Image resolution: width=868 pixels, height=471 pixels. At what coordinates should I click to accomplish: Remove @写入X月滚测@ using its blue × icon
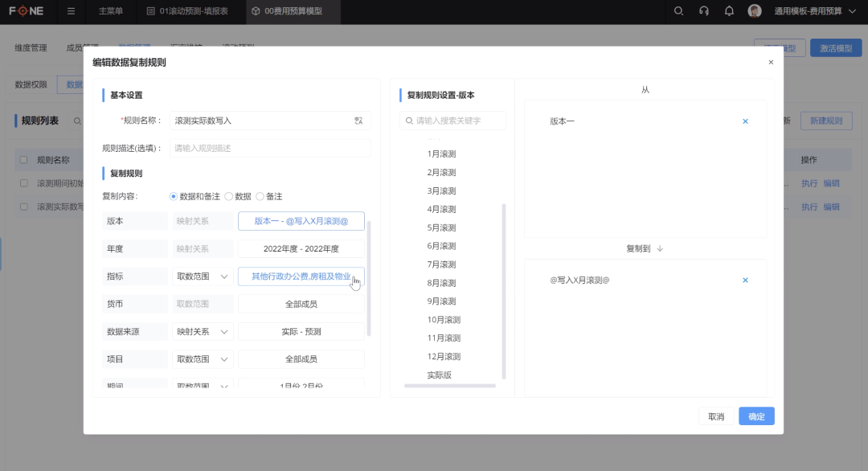(745, 281)
